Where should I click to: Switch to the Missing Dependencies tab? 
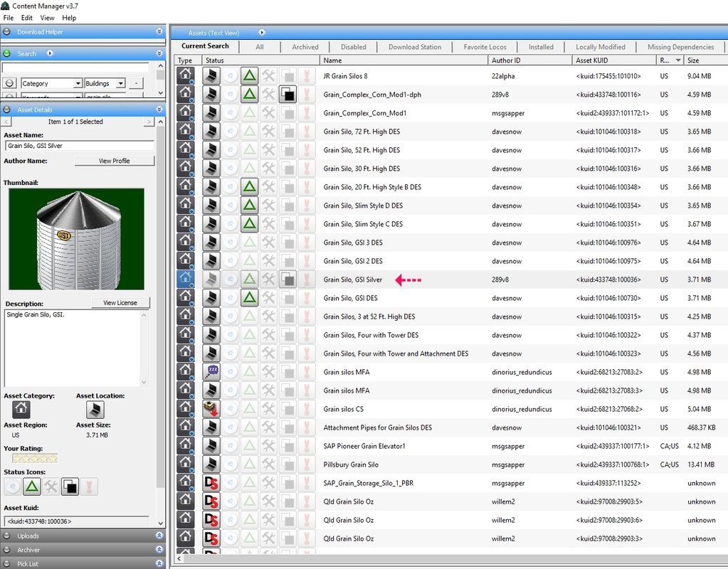pyautogui.click(x=680, y=47)
